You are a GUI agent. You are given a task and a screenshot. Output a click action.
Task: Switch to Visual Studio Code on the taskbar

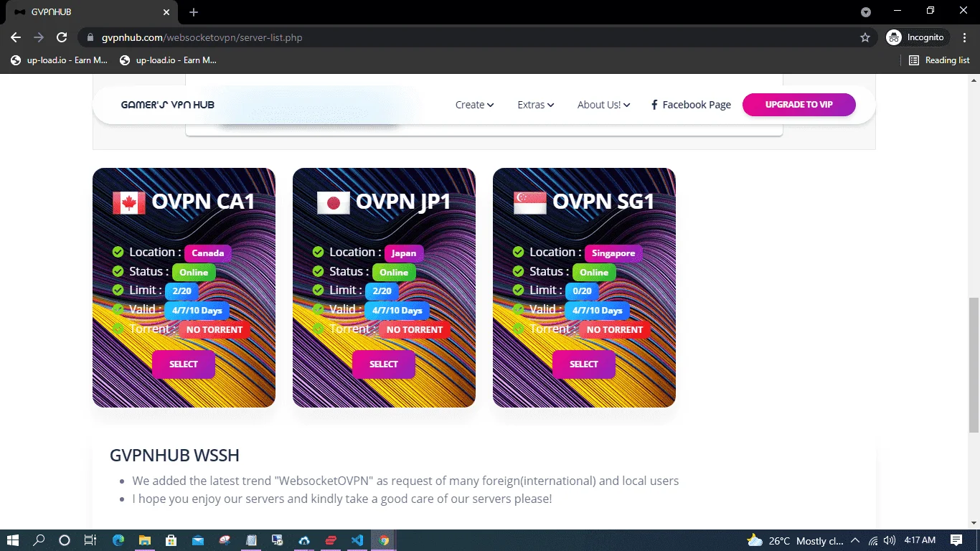357,540
